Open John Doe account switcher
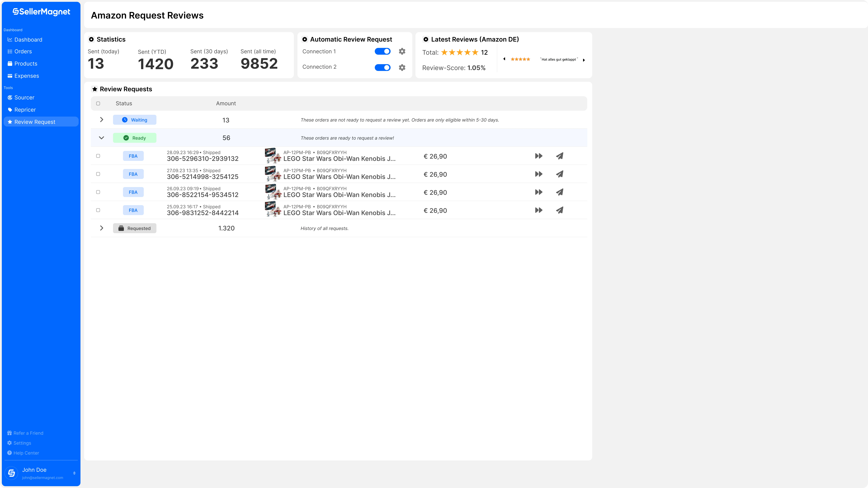 (x=74, y=473)
